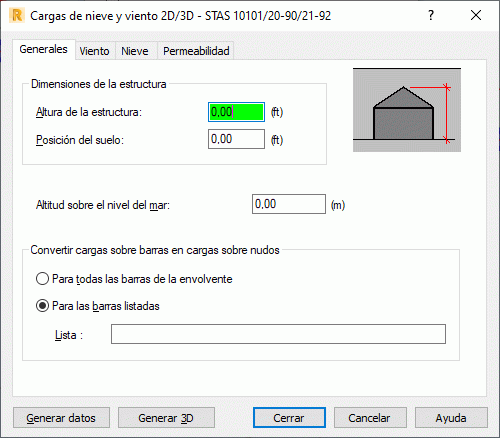
Task: Click the Lista text box
Action: tap(278, 334)
